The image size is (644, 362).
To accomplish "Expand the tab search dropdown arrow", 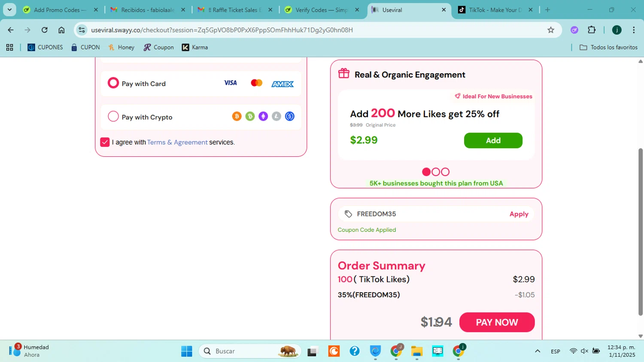I will (9, 9).
